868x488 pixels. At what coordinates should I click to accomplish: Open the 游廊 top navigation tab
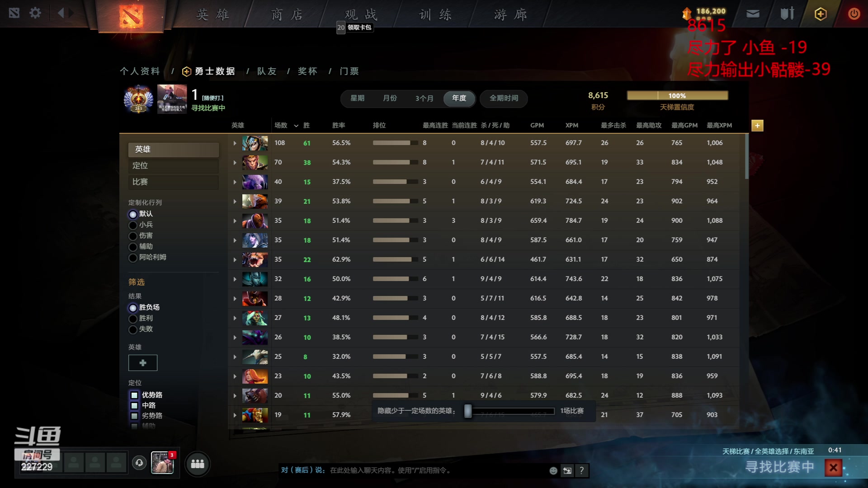coord(510,14)
